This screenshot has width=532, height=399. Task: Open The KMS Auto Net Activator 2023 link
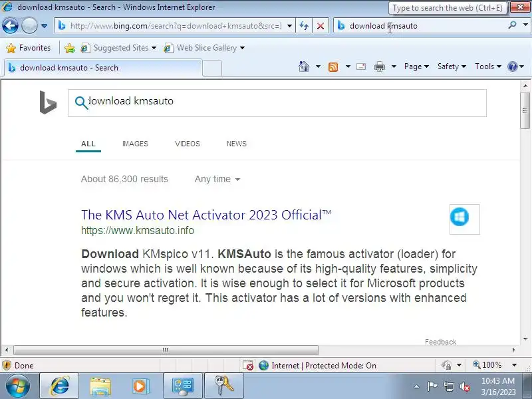pos(206,215)
